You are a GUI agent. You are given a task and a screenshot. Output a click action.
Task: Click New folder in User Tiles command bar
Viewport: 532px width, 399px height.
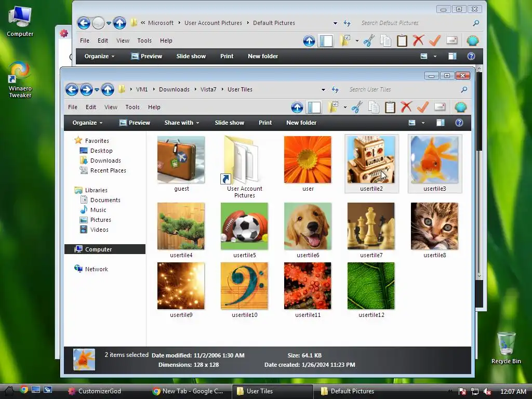tap(301, 123)
